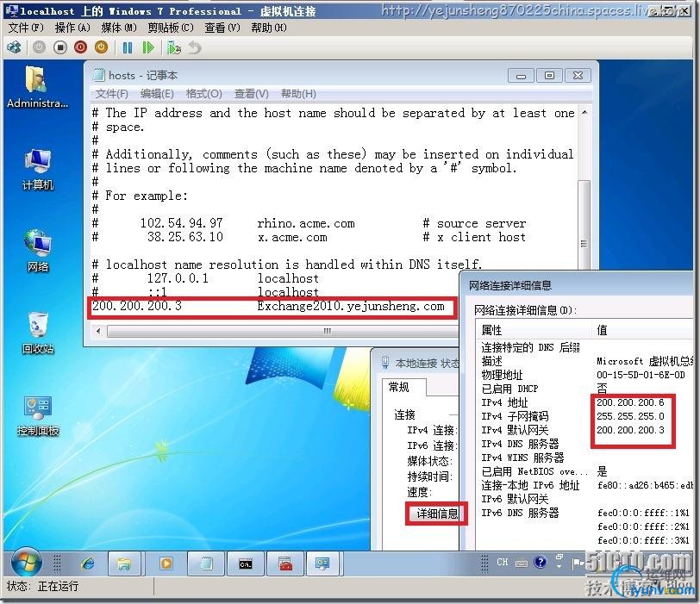Click Exchange2010.yejunsheng.com in the hosts file
Image resolution: width=700 pixels, height=604 pixels.
[x=351, y=307]
